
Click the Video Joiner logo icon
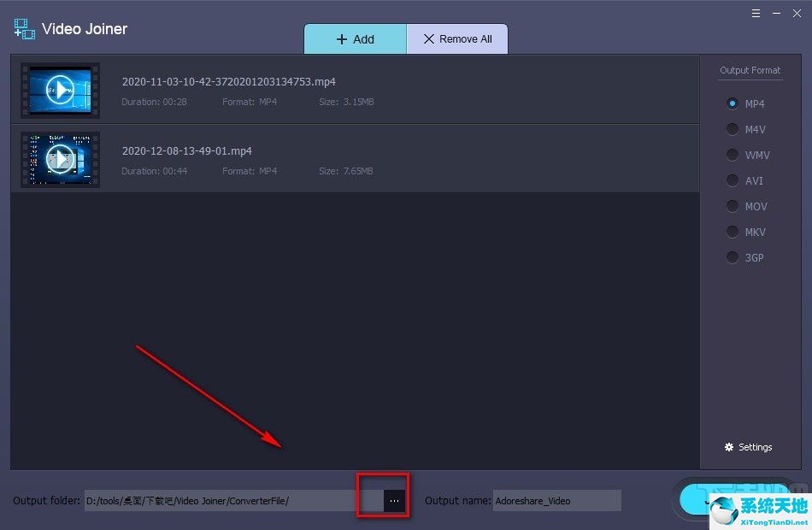(25, 29)
